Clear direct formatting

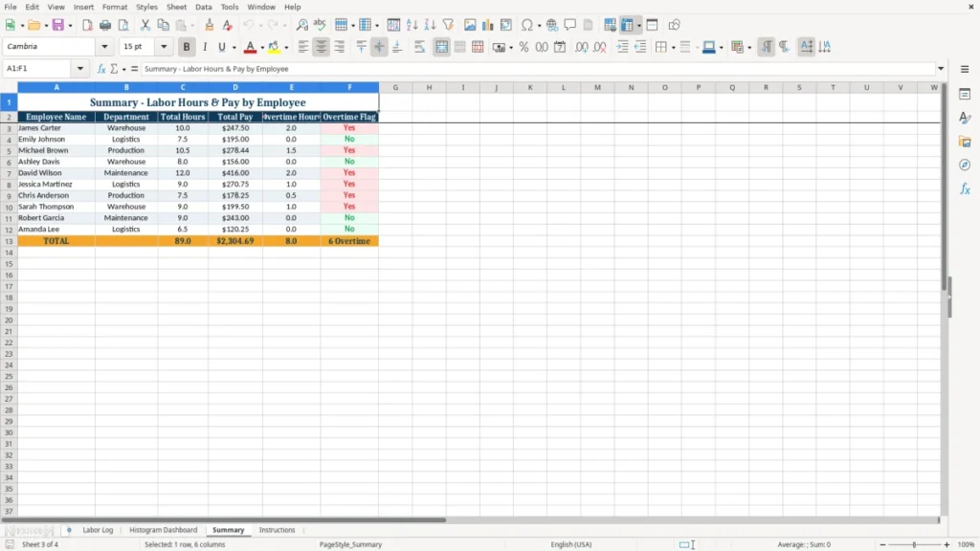pos(228,25)
